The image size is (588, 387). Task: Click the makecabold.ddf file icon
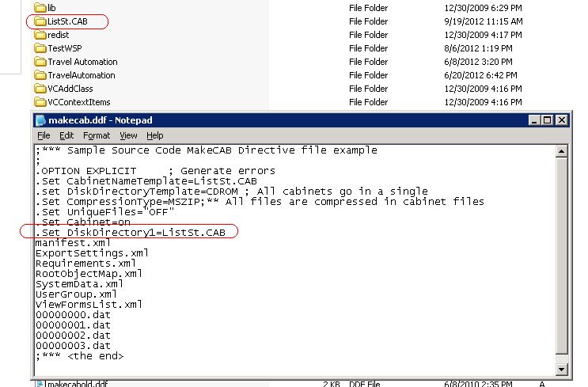40,384
